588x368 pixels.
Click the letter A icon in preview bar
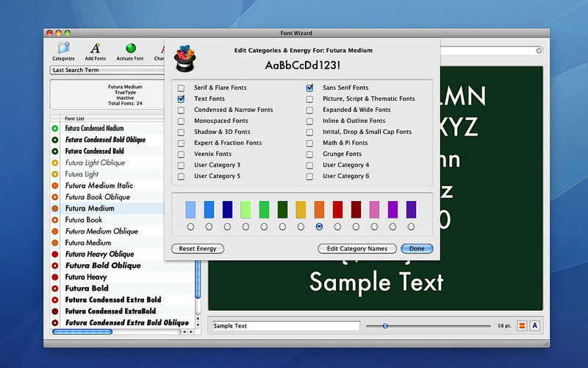pos(535,325)
